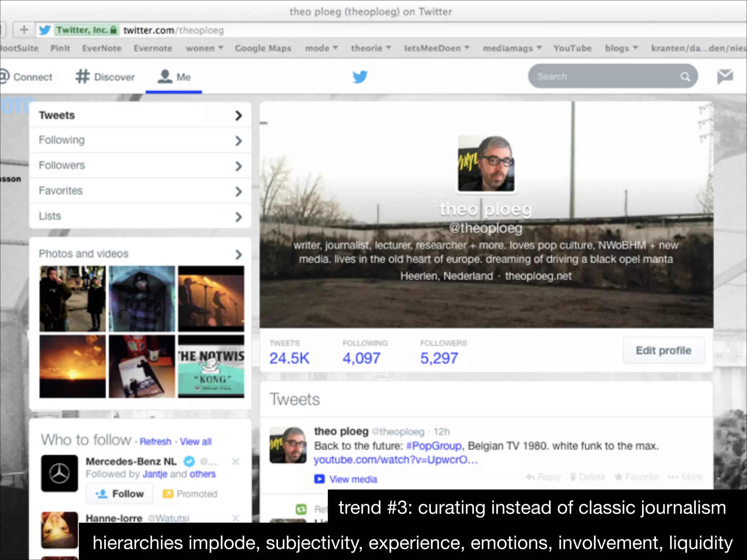Open the Connect tab

(26, 77)
